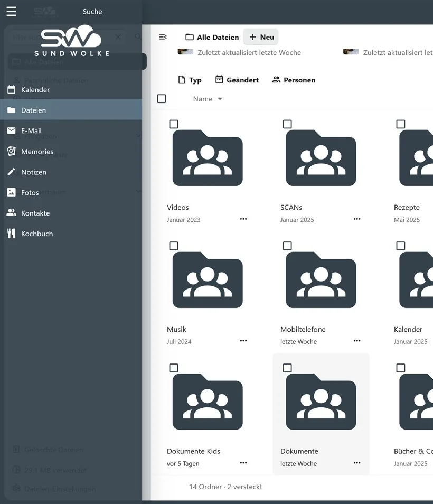Open actions menu for Dokumente Kids
Screen dimensions: 433x504
click(243, 463)
